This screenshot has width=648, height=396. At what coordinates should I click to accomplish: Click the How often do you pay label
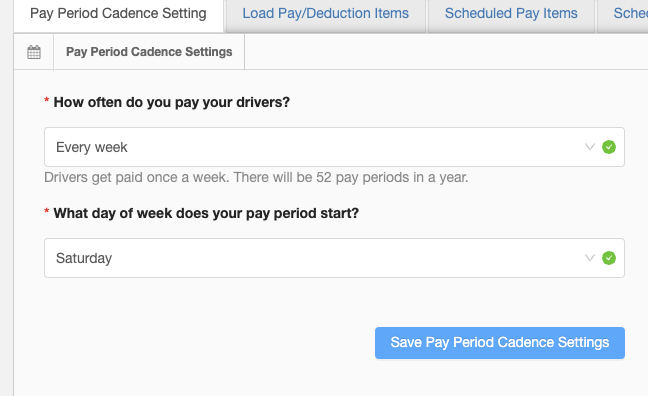(172, 102)
